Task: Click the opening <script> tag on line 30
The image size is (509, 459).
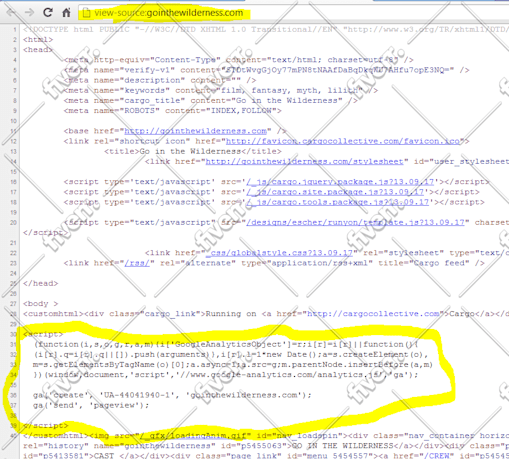Action: click(43, 334)
